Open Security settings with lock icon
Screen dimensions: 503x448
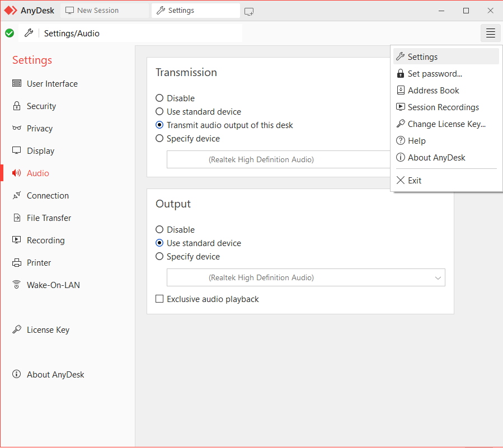(41, 106)
